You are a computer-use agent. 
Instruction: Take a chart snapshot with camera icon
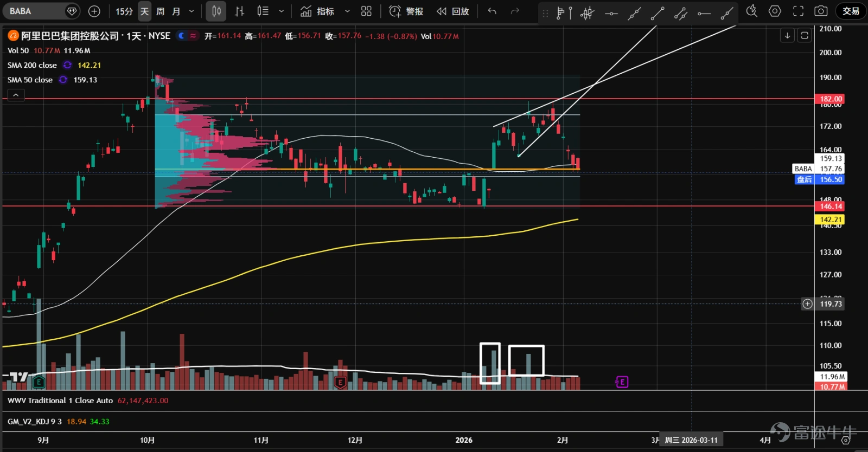821,11
